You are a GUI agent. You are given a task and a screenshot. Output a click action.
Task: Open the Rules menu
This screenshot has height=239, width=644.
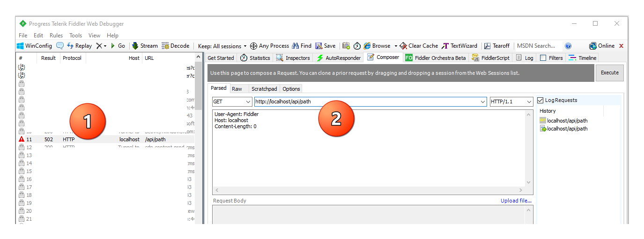56,35
